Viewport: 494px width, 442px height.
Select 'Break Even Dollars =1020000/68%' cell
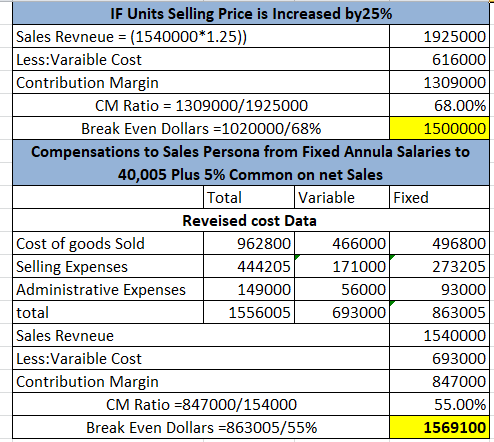(x=201, y=128)
